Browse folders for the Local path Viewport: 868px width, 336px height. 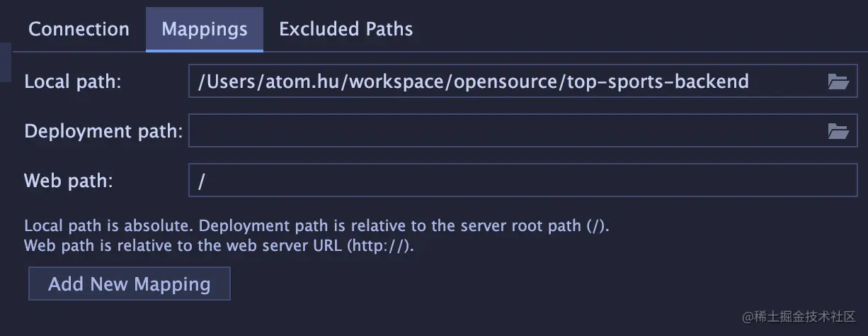838,82
